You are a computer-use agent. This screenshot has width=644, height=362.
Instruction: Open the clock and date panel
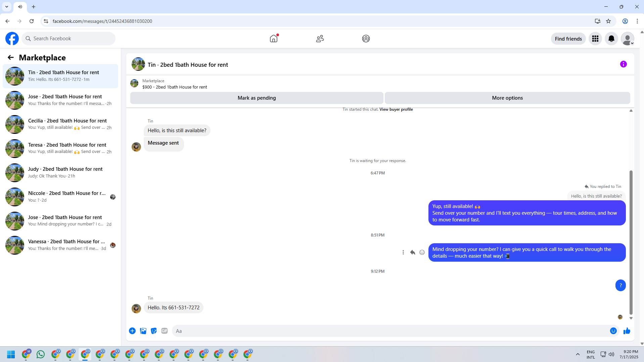click(629, 354)
